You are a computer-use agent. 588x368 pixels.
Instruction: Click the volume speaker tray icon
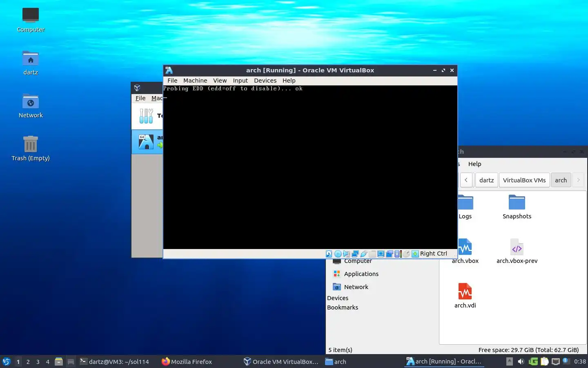(x=521, y=361)
